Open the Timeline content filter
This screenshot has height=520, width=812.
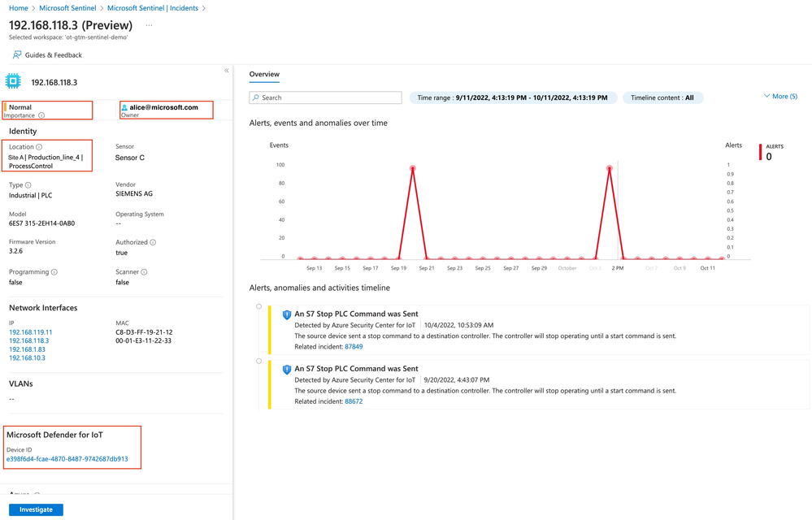662,97
